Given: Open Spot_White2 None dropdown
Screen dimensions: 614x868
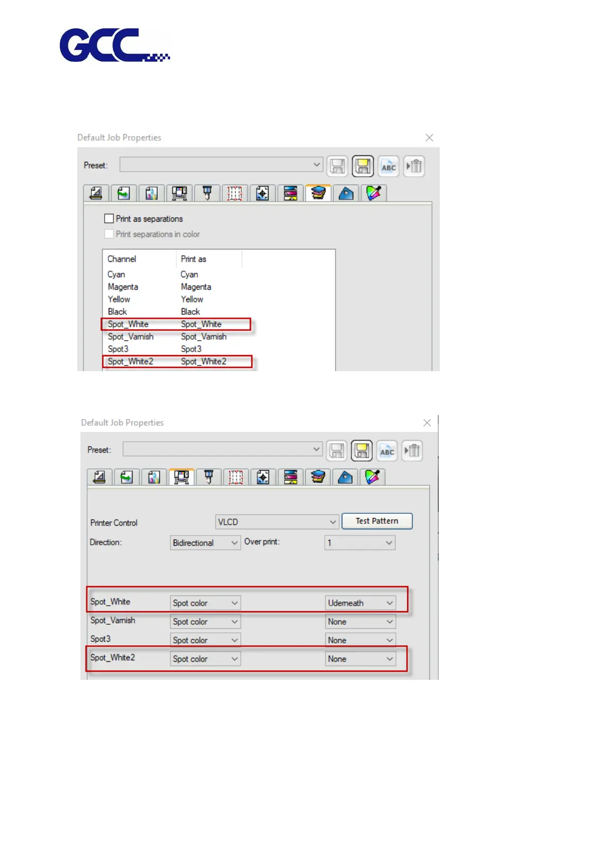Looking at the screenshot, I should (x=360, y=659).
